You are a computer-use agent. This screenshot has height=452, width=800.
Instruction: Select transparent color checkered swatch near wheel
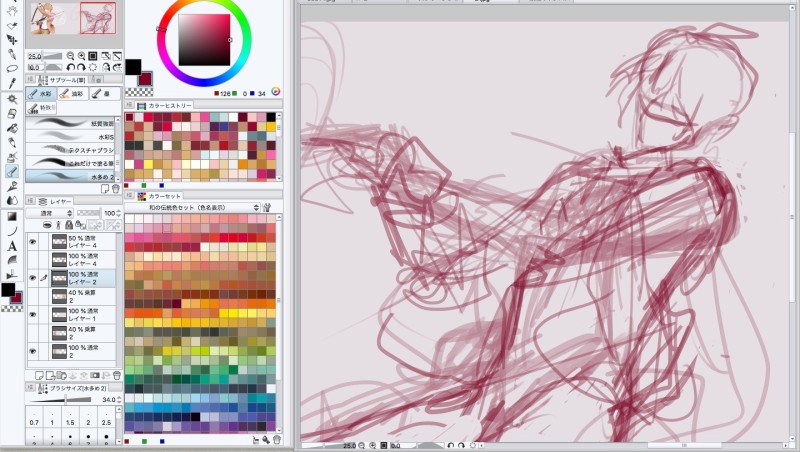tap(139, 92)
